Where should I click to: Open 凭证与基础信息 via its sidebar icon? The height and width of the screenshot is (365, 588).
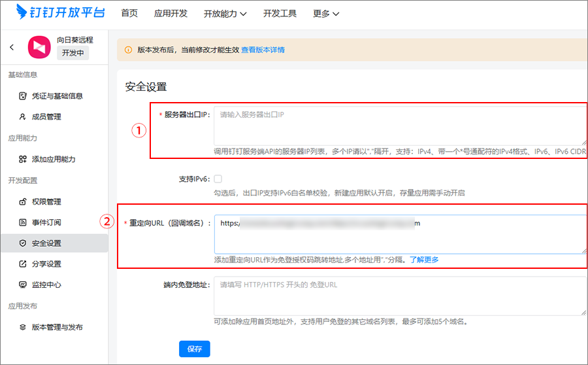(22, 96)
